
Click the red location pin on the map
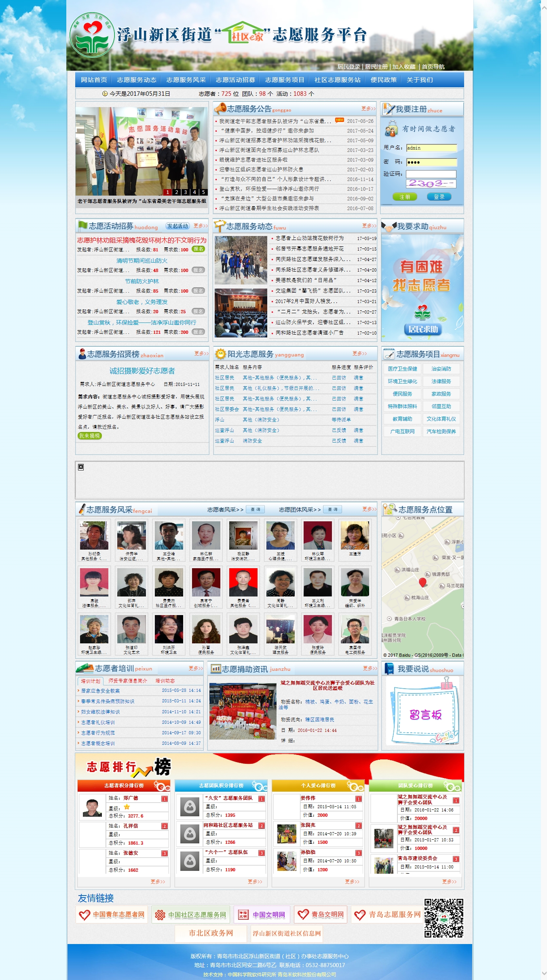point(422,582)
